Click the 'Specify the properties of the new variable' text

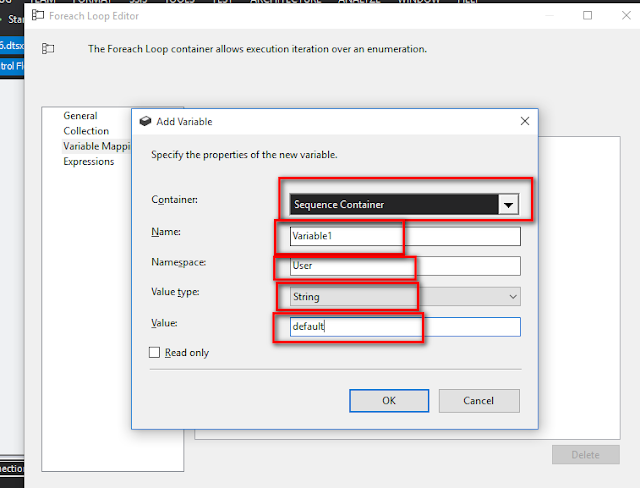tap(244, 155)
